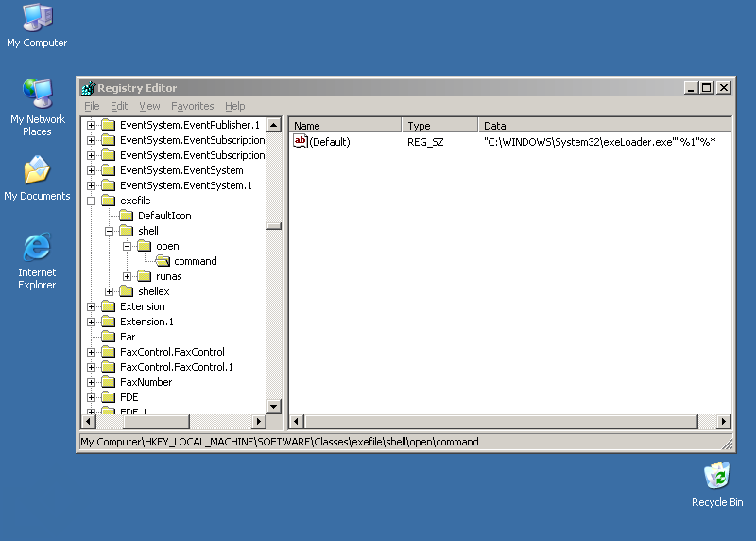Click the open key folder icon
This screenshot has height=541, width=756.
coord(145,246)
